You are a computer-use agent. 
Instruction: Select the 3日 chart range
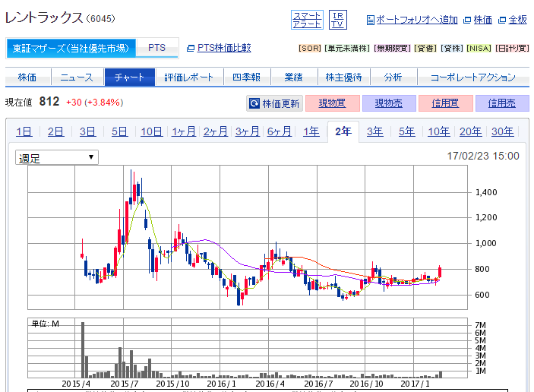pos(88,131)
